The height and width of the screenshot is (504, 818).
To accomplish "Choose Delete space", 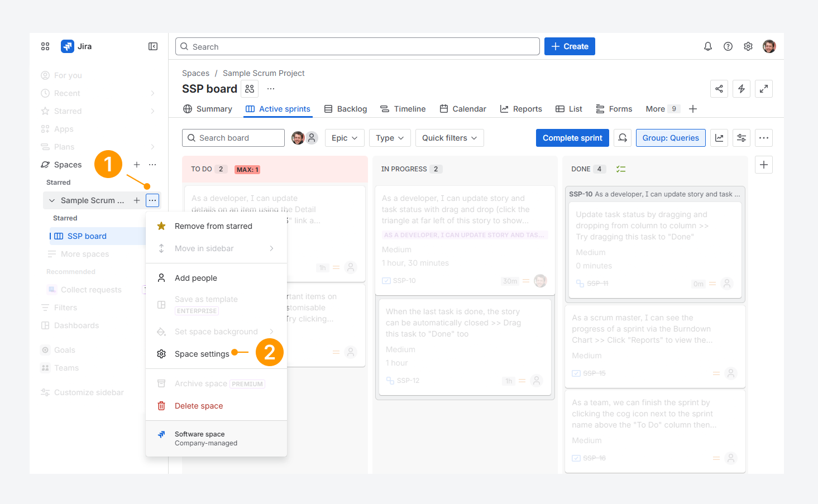I will pyautogui.click(x=217, y=406).
